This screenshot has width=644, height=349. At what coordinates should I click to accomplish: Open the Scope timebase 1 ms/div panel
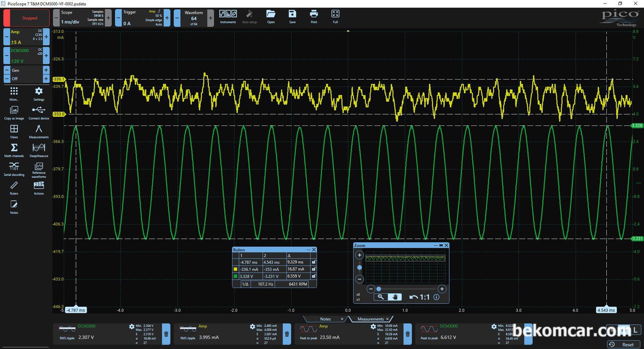pyautogui.click(x=82, y=18)
